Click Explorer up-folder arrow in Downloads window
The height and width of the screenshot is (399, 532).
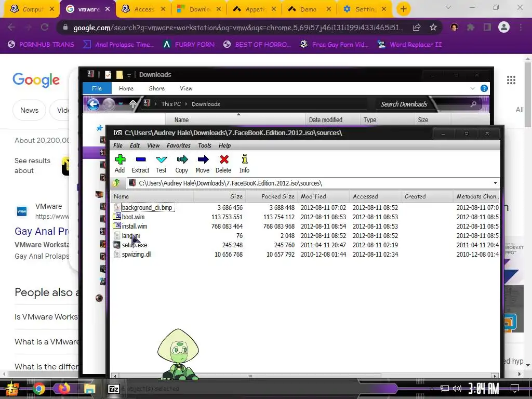[x=133, y=104]
